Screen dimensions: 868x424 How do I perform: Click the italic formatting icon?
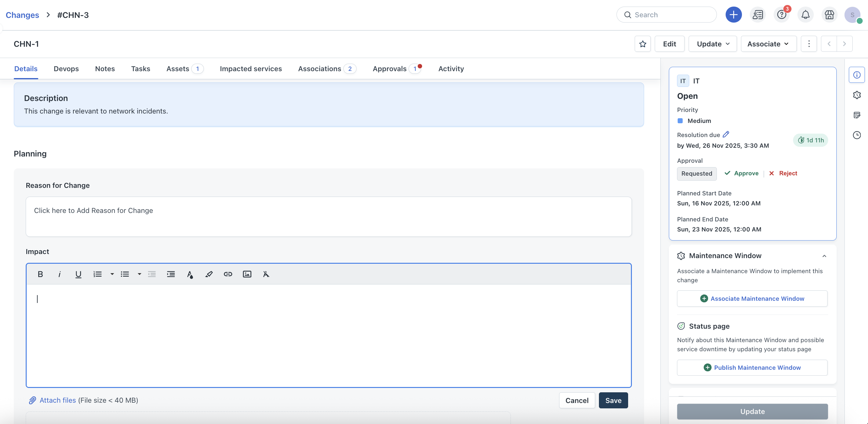tap(59, 274)
